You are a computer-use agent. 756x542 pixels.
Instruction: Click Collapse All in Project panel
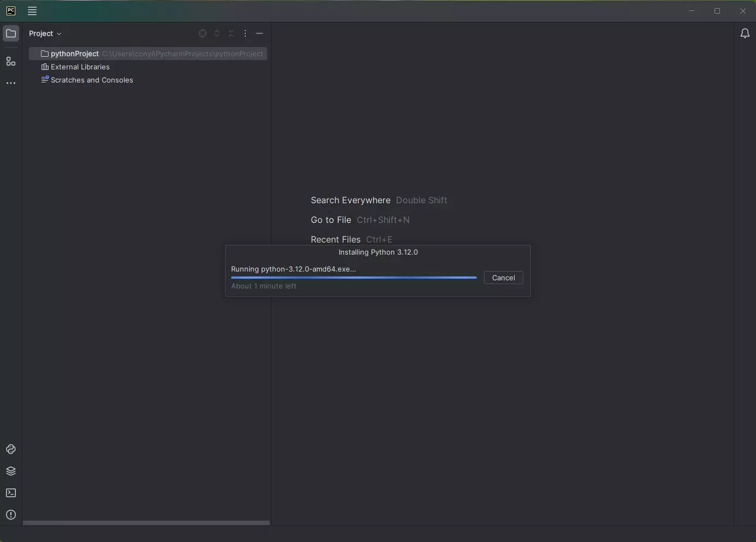pyautogui.click(x=231, y=33)
